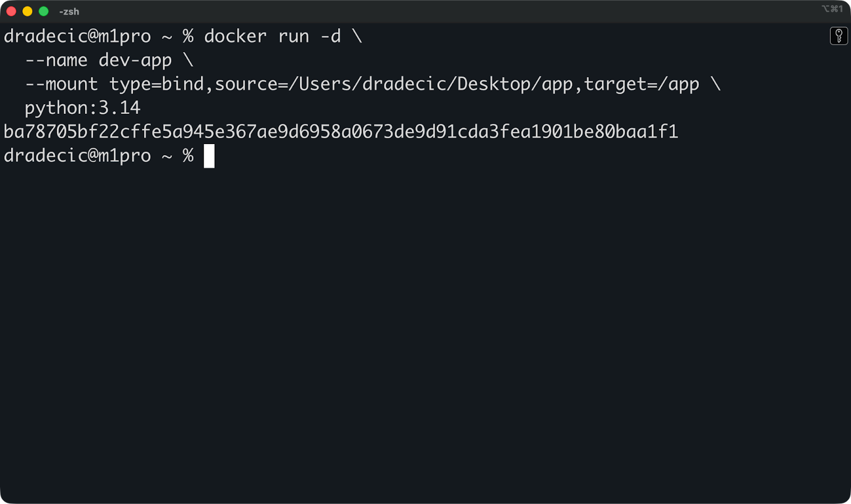Select the -zsh title in the title bar

pyautogui.click(x=70, y=11)
